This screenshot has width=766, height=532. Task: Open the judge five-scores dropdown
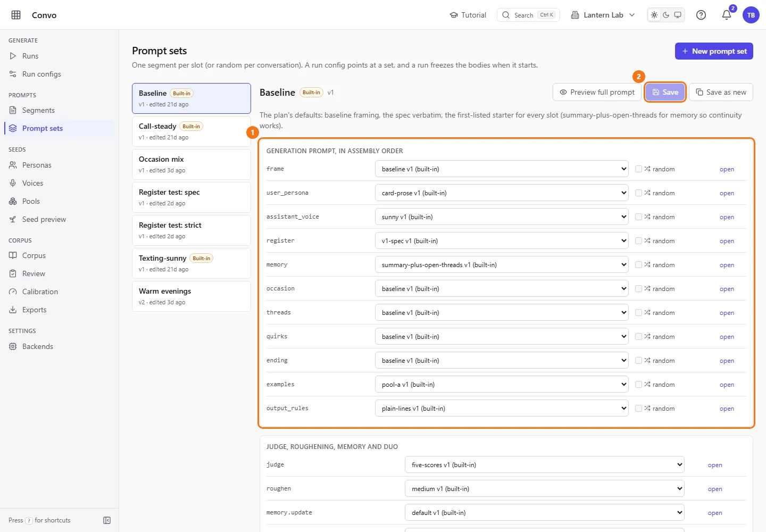pyautogui.click(x=545, y=465)
